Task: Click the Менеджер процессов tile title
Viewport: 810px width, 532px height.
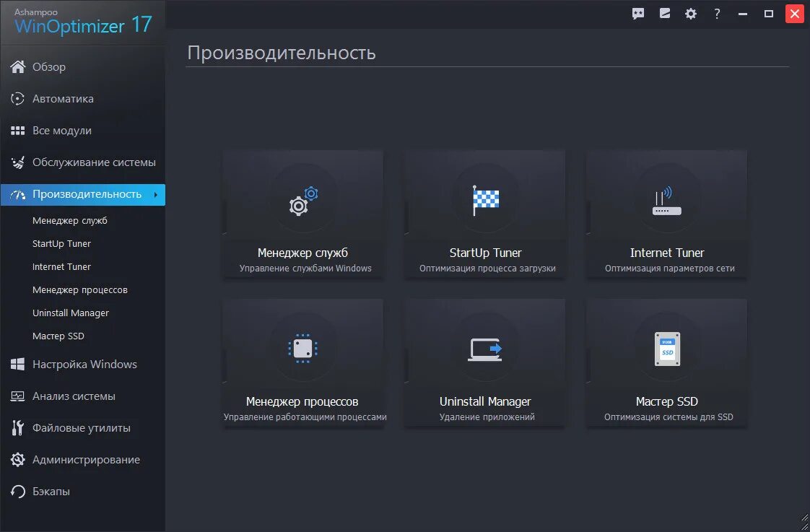Action: coord(302,402)
